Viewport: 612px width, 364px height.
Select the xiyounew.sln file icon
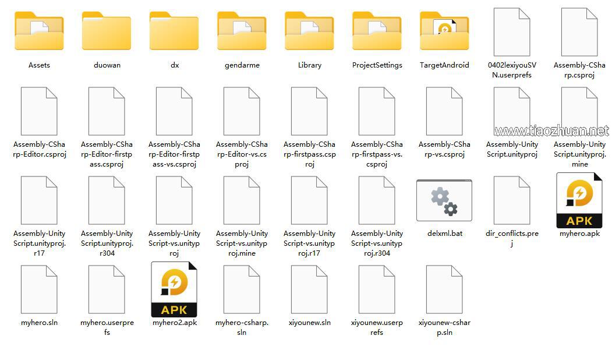pyautogui.click(x=309, y=289)
